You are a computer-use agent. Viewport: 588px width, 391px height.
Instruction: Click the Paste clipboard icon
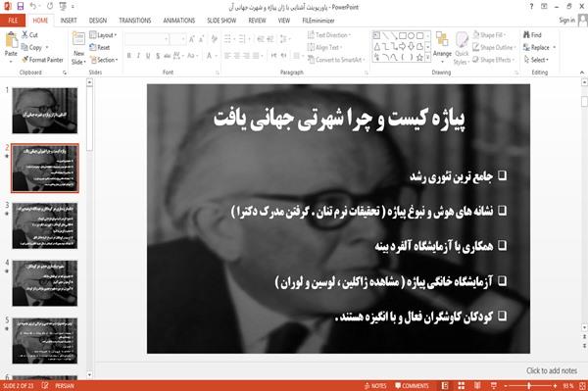11,40
